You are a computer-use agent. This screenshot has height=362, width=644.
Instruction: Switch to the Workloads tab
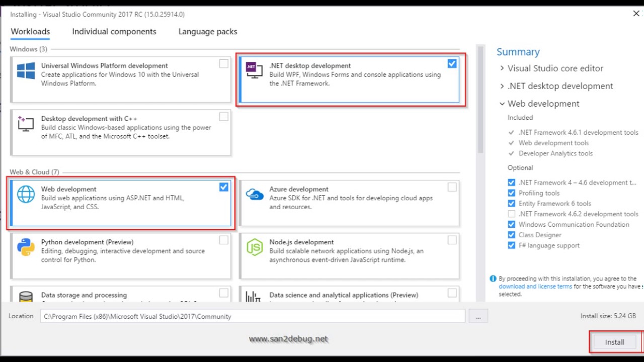30,32
